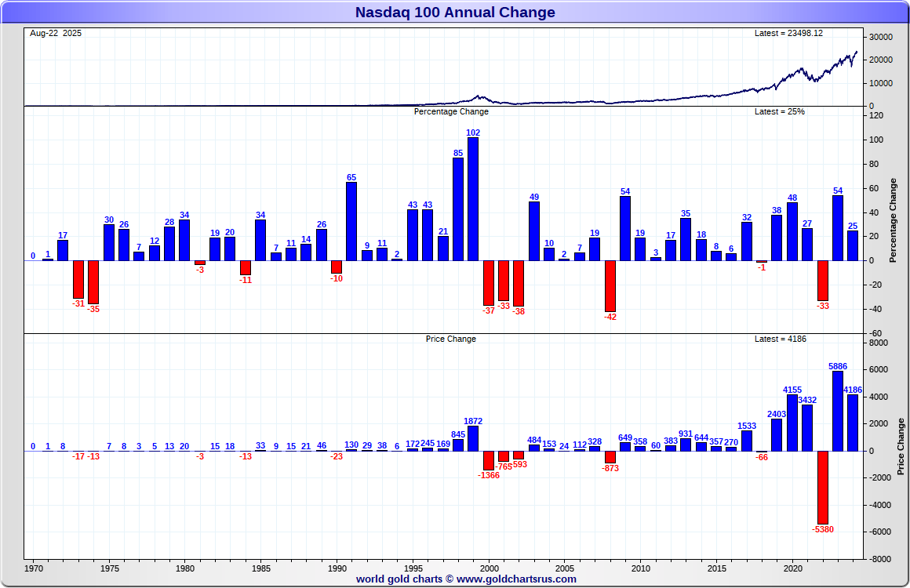Select the 'Aug-22 2025' date stamp

tap(56, 33)
